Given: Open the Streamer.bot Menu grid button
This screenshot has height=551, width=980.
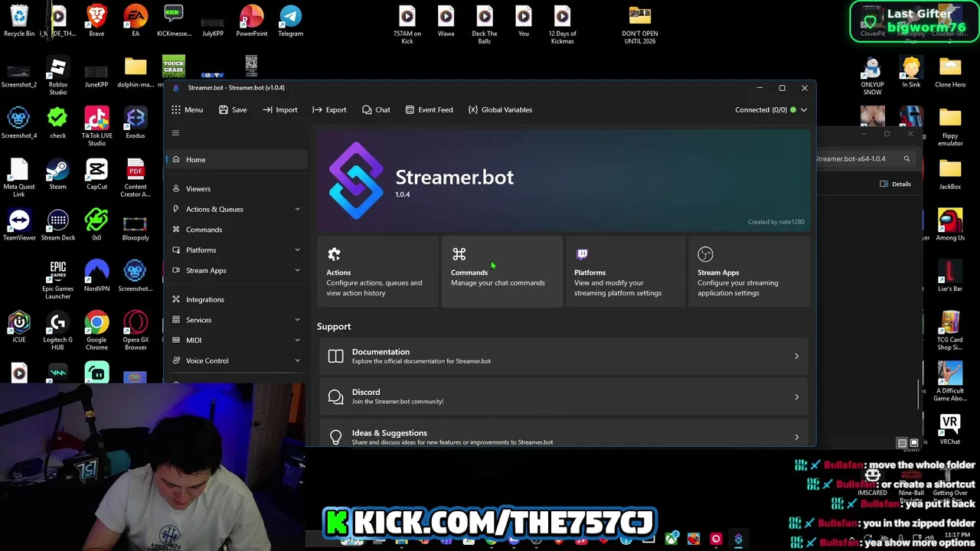Looking at the screenshot, I should pyautogui.click(x=187, y=109).
